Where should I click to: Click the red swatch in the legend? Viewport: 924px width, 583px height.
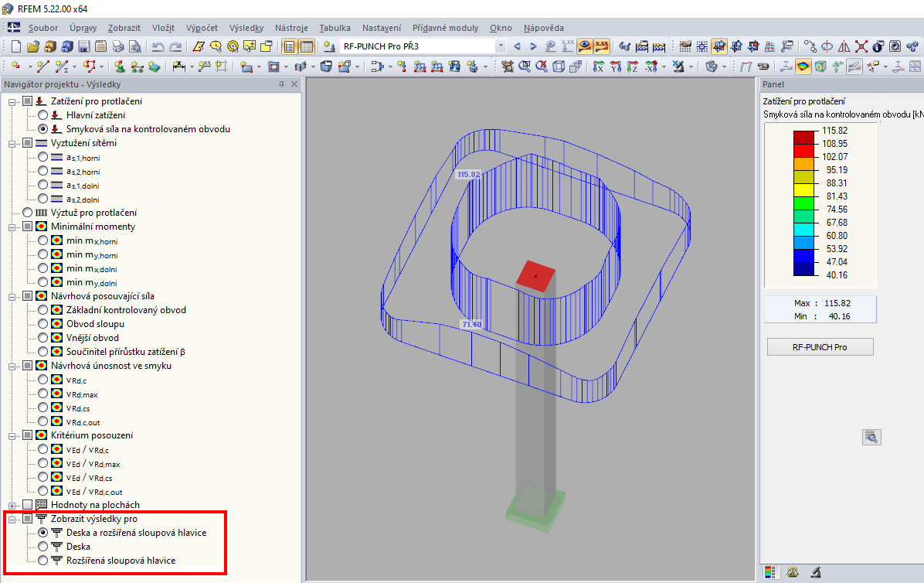[x=803, y=150]
